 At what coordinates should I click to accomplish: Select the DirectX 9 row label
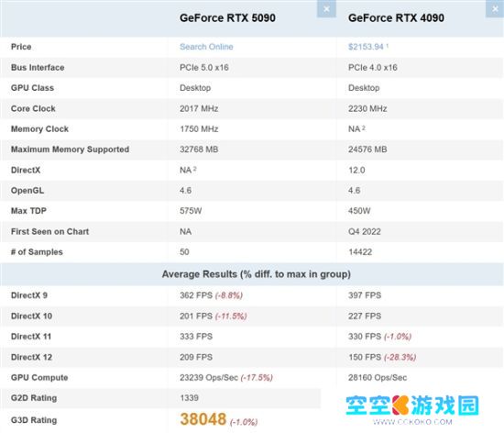(x=29, y=295)
